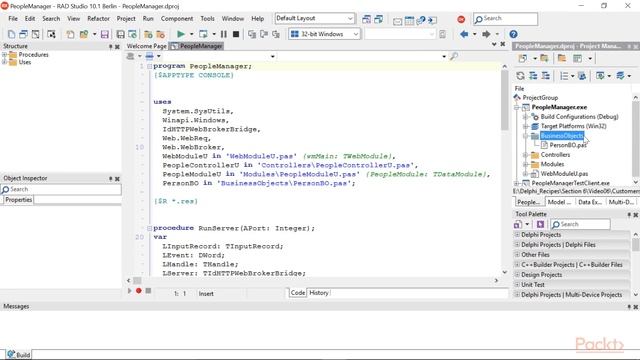Screen dimensions: 640x360
Task: Expand Build Configurations (Debug) node
Action: click(526, 117)
